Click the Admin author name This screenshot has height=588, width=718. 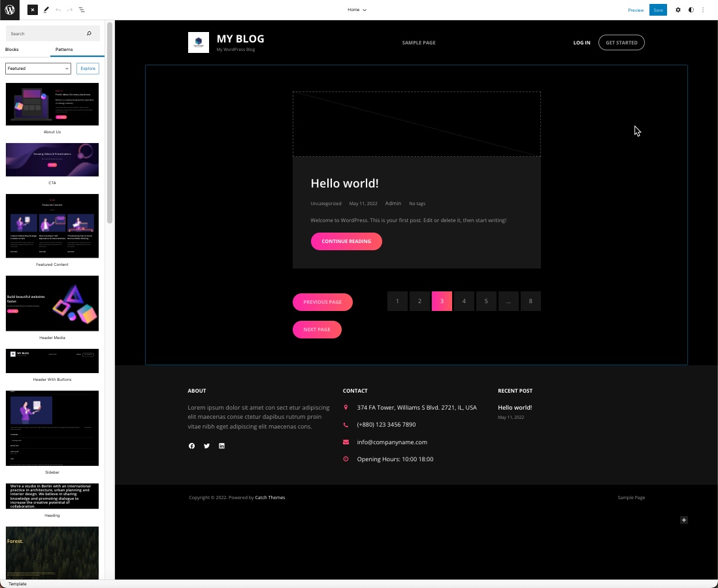coord(393,203)
